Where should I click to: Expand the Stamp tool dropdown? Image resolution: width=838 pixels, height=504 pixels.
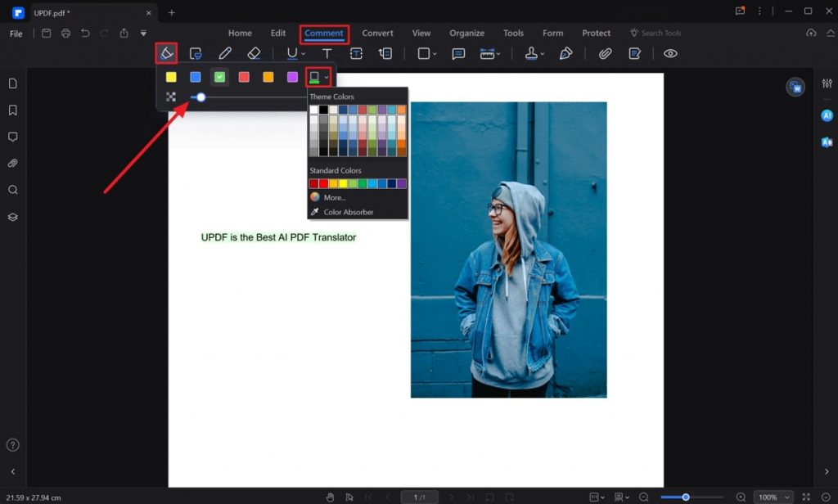click(543, 52)
